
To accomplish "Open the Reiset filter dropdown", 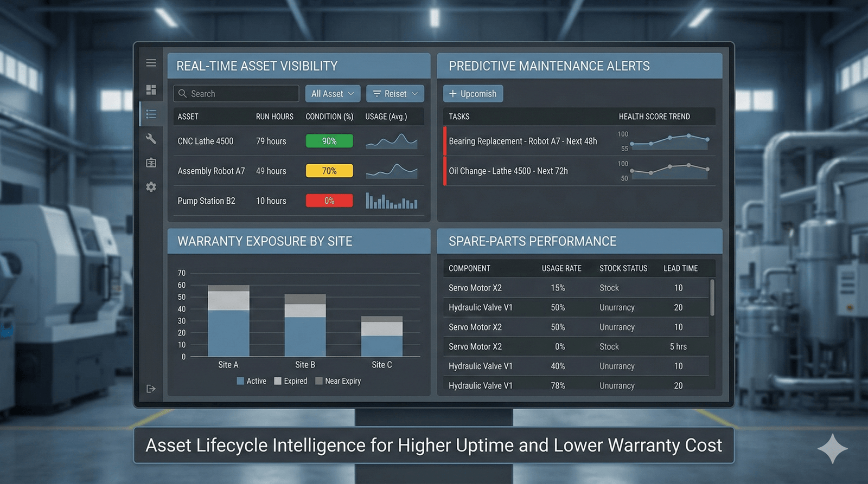I will [395, 94].
